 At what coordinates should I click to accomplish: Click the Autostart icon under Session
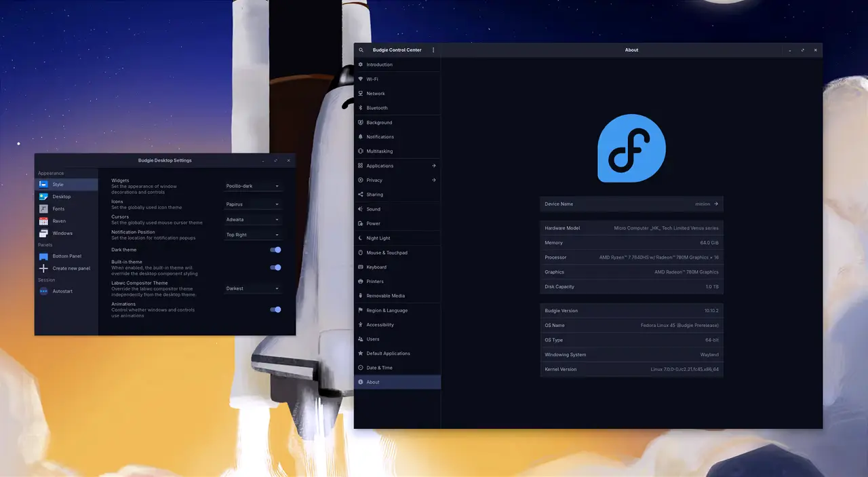point(43,291)
